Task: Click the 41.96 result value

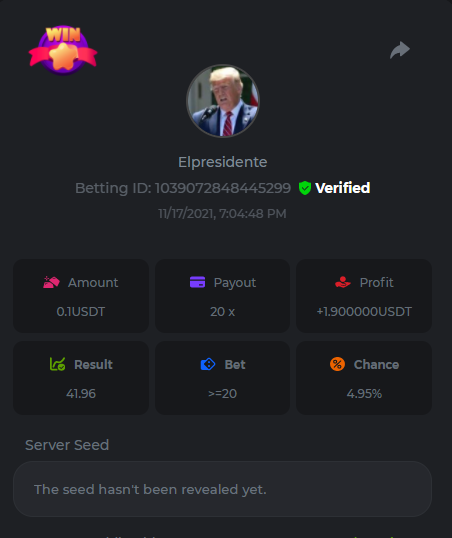Action: [x=81, y=394]
